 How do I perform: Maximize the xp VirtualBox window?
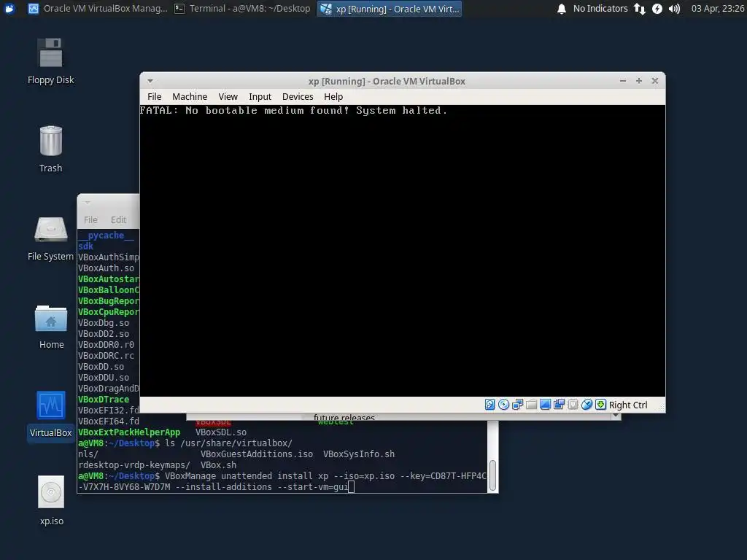click(x=639, y=81)
